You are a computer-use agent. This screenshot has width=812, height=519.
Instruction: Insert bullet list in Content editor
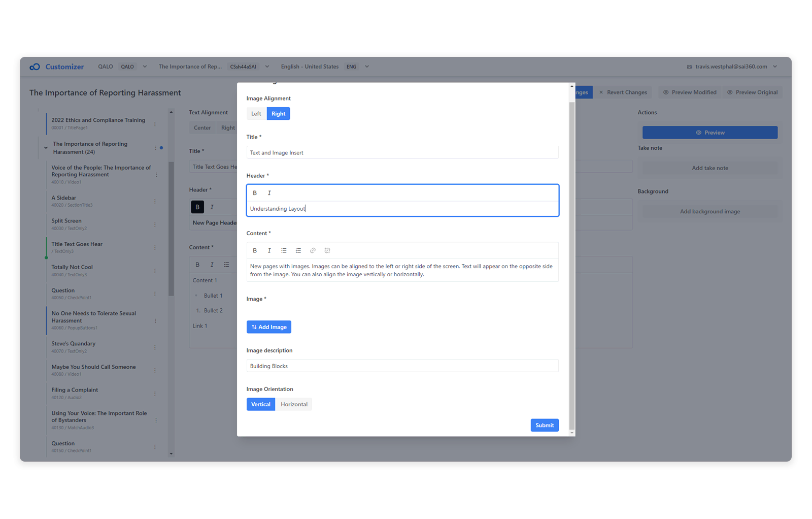pyautogui.click(x=284, y=250)
